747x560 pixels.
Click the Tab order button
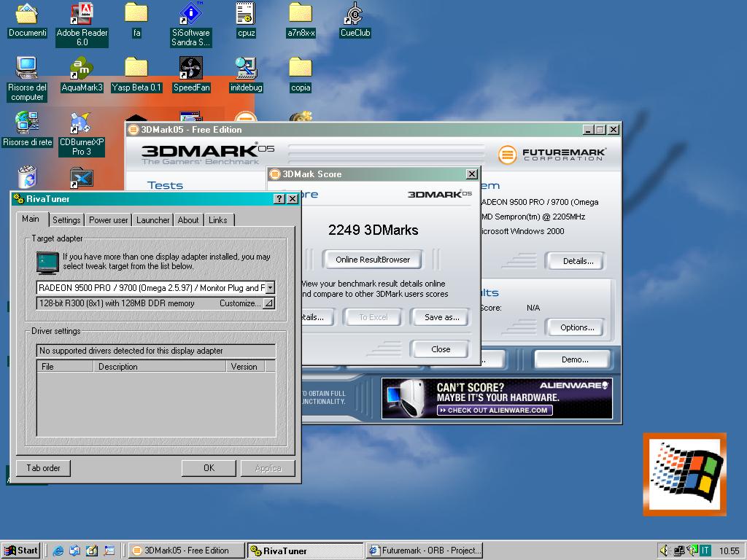tap(43, 468)
